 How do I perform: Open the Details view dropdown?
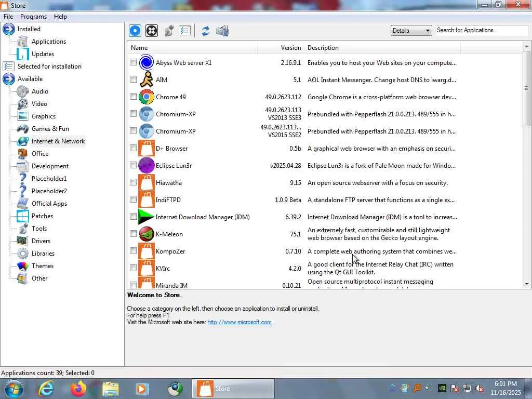[x=411, y=31]
